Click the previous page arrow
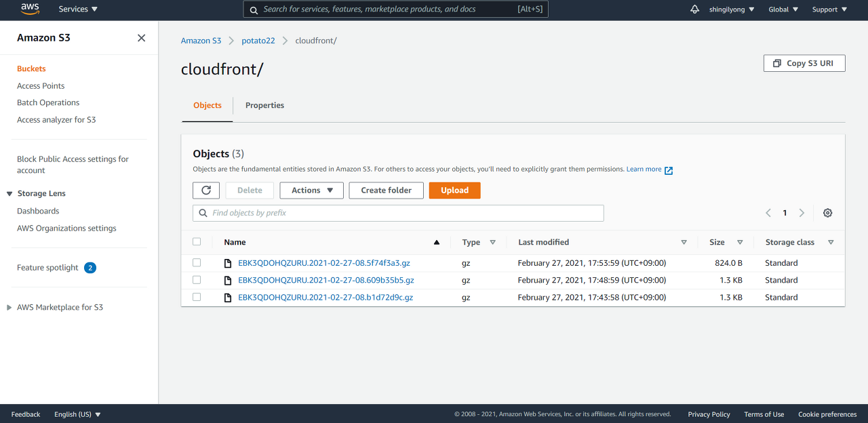 768,213
